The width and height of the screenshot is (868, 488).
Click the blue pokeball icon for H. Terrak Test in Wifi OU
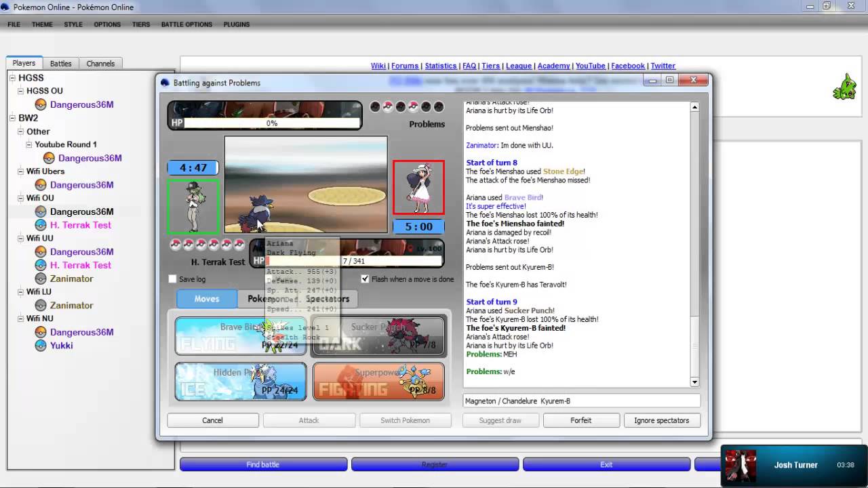click(41, 225)
